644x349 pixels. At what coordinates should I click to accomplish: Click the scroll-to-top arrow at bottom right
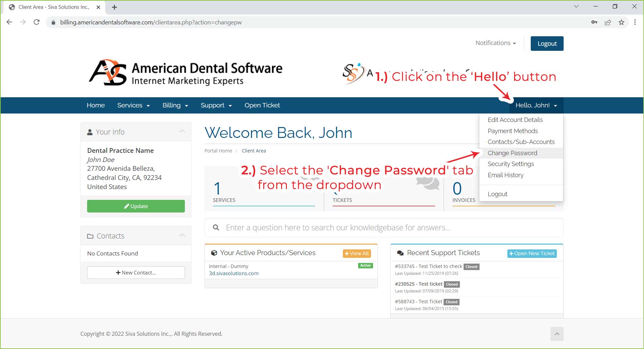[557, 334]
